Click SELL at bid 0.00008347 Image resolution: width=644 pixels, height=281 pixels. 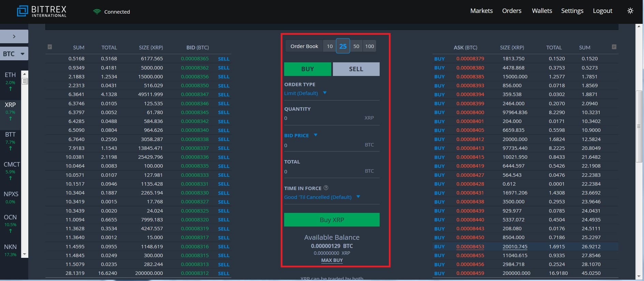[224, 95]
